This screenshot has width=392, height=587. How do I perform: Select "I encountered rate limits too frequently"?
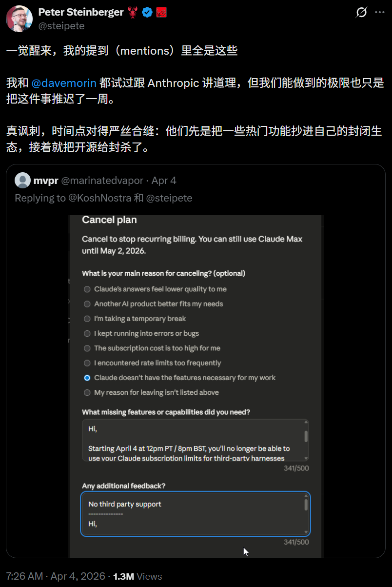click(x=152, y=363)
